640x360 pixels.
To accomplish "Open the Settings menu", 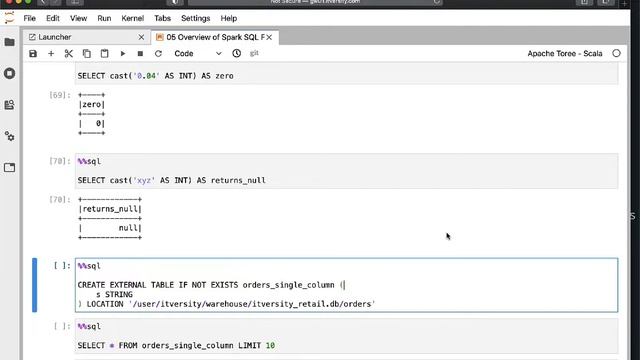I will coord(196,18).
